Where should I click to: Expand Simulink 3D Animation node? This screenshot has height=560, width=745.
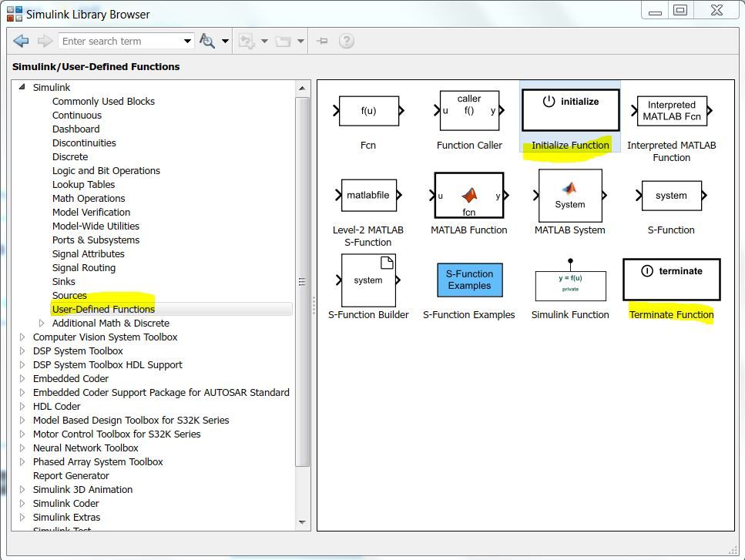[22, 489]
